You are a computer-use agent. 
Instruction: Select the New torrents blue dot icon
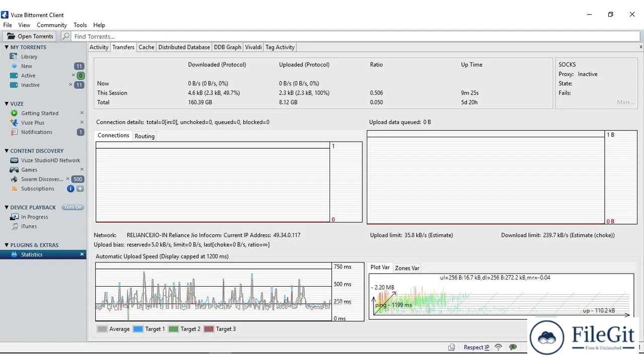point(15,66)
